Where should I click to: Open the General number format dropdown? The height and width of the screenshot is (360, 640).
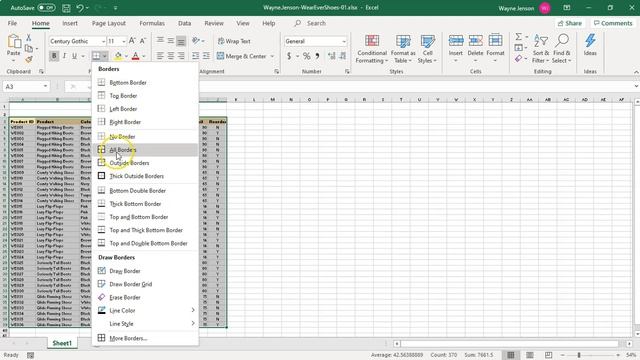coord(344,41)
